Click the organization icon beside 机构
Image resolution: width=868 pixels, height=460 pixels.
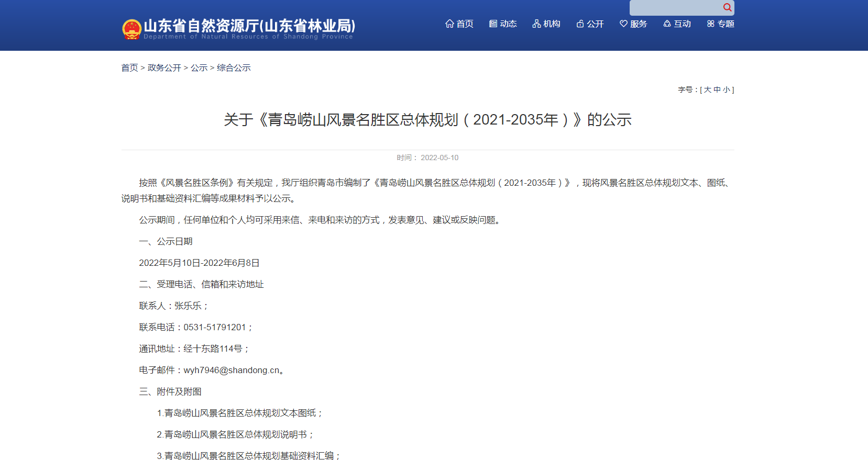tap(536, 24)
